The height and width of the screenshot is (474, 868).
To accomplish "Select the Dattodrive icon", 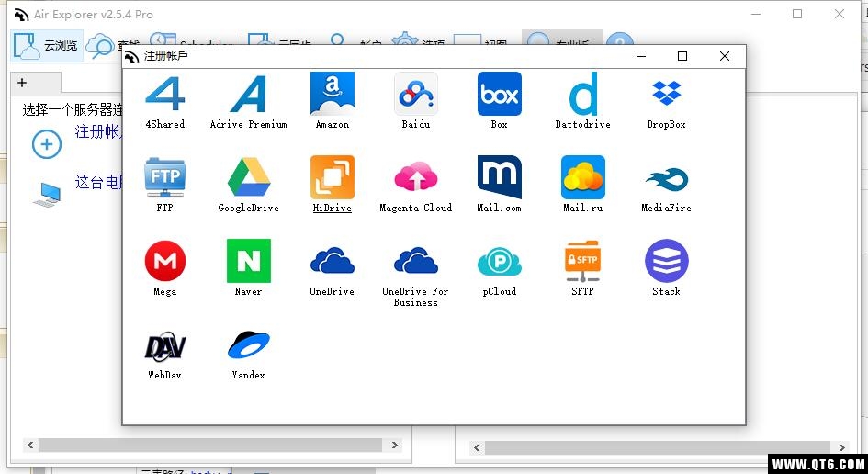I will point(583,93).
